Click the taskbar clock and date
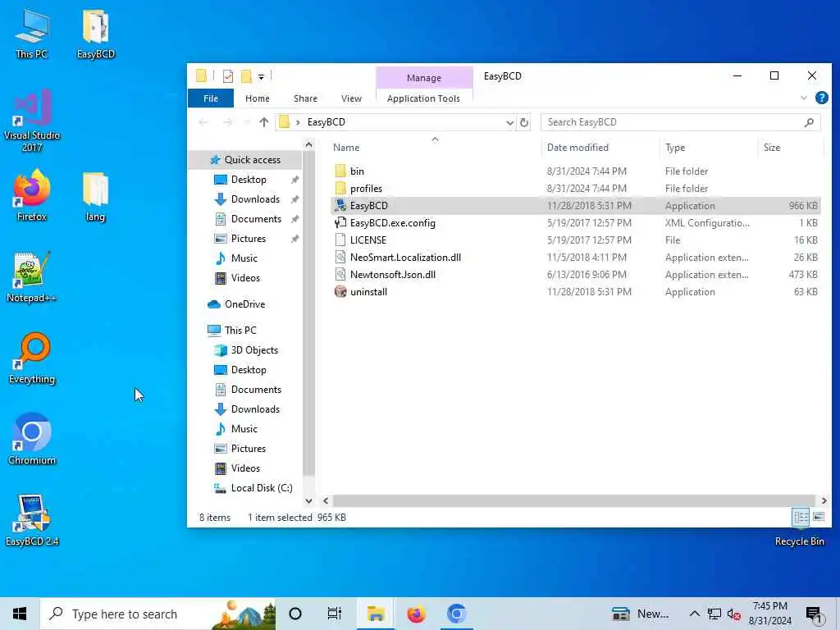The height and width of the screenshot is (630, 840). [x=769, y=614]
